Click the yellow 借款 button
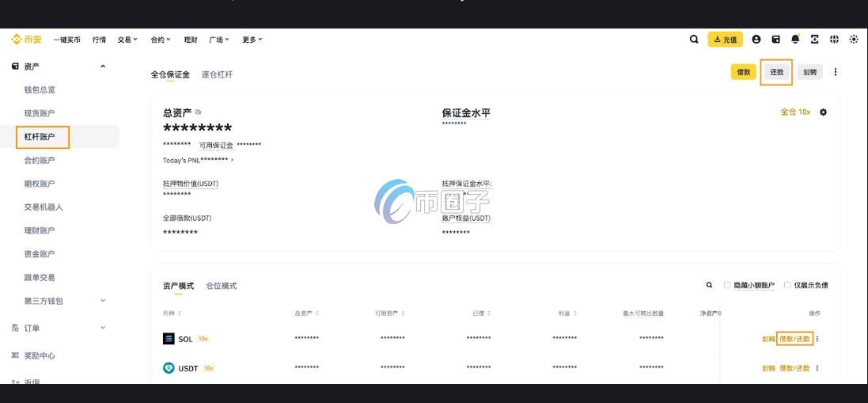868x403 pixels. click(x=744, y=72)
